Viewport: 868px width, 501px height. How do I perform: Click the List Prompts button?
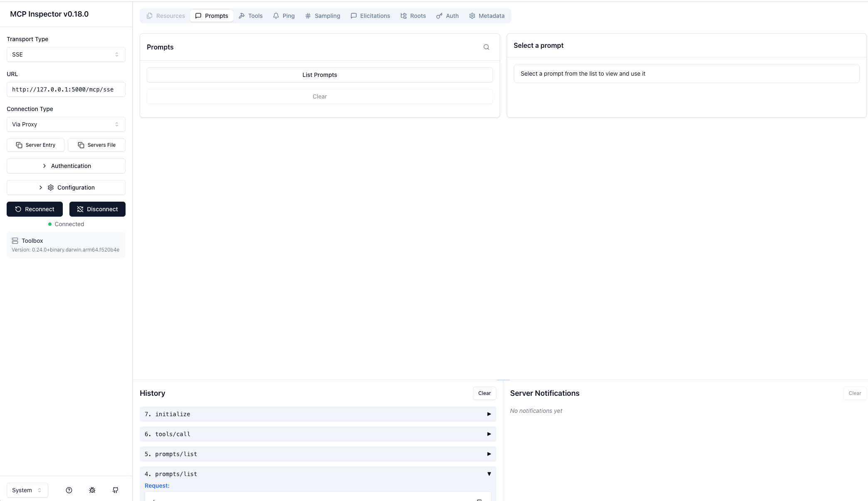coord(319,75)
